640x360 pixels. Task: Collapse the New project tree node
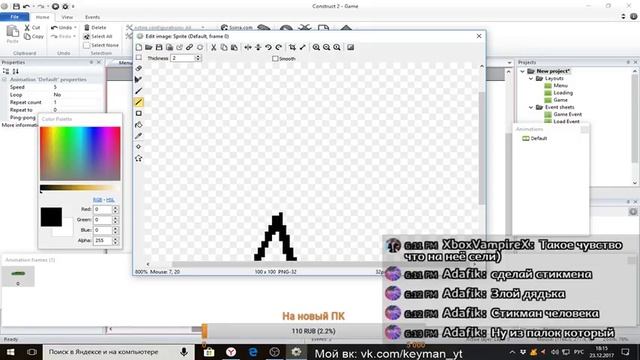pyautogui.click(x=522, y=71)
